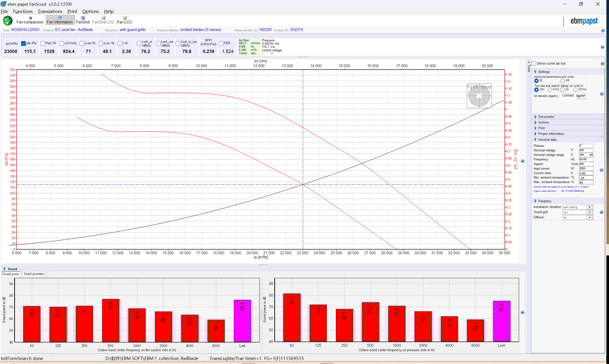Select the US units radio button
609x364 pixels.
[562, 81]
